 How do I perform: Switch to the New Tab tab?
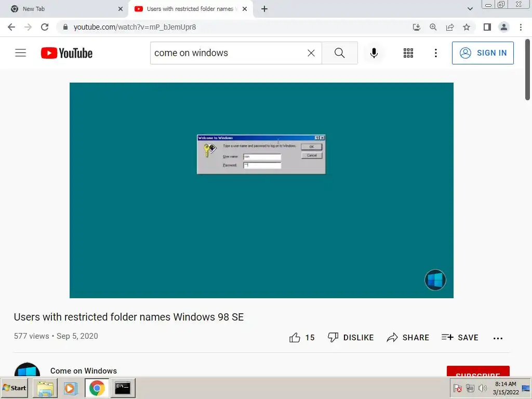pos(64,9)
